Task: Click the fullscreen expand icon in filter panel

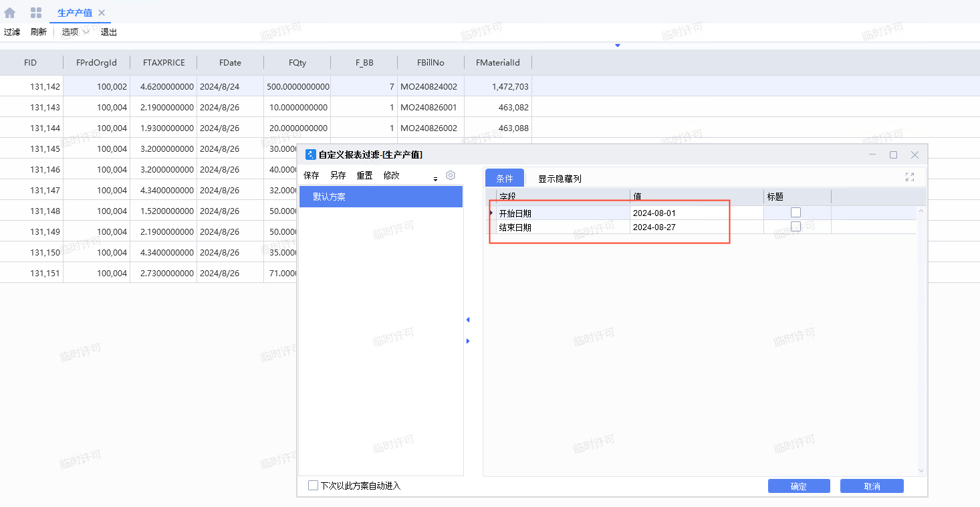Action: pos(909,177)
